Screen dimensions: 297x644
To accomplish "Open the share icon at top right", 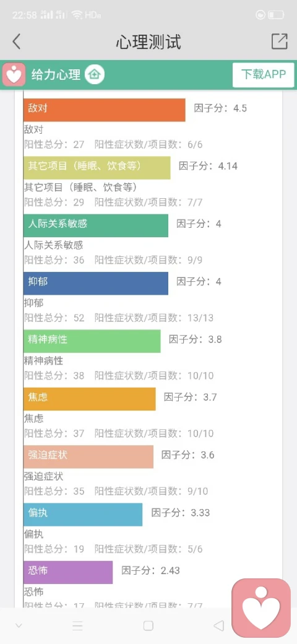I will 279,41.
